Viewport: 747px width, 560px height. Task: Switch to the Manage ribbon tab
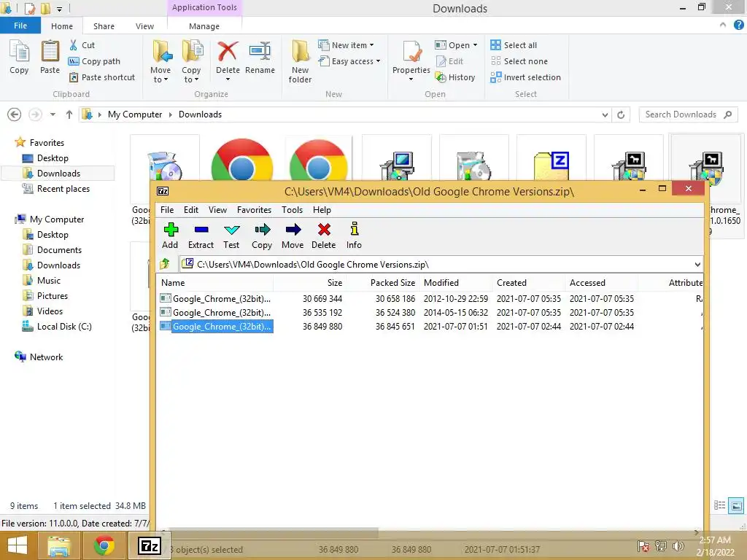(204, 26)
